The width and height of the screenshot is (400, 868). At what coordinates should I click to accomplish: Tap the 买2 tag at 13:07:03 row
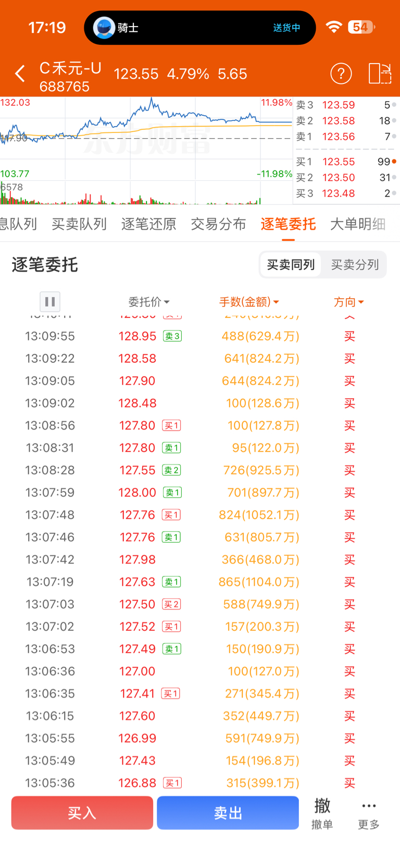[171, 605]
